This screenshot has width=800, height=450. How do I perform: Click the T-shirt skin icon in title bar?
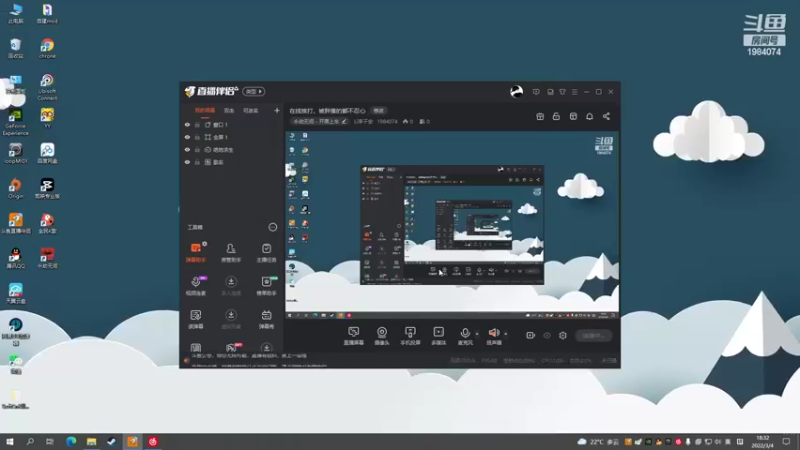(x=562, y=92)
